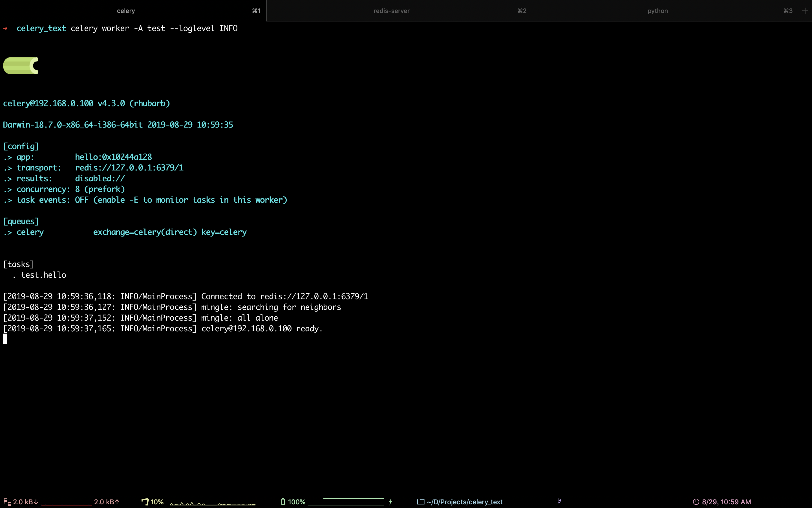Click the battery icon in status bar
The image size is (812, 508).
[x=283, y=501]
